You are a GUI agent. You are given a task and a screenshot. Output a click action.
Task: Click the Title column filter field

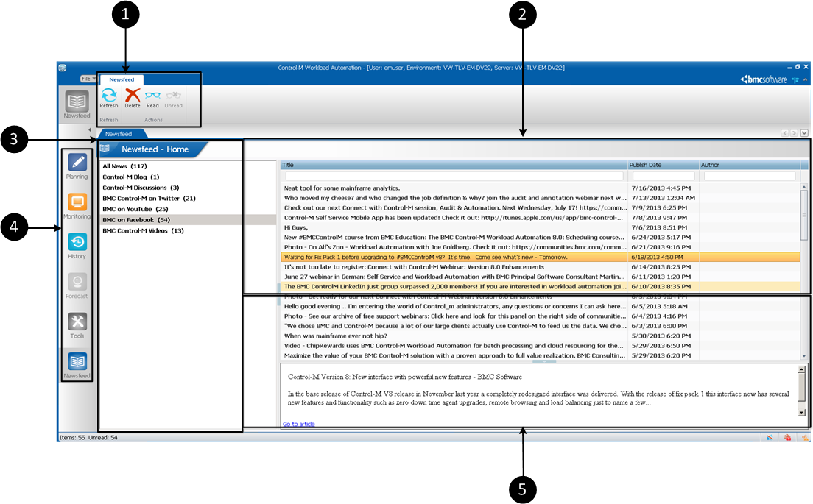(453, 176)
